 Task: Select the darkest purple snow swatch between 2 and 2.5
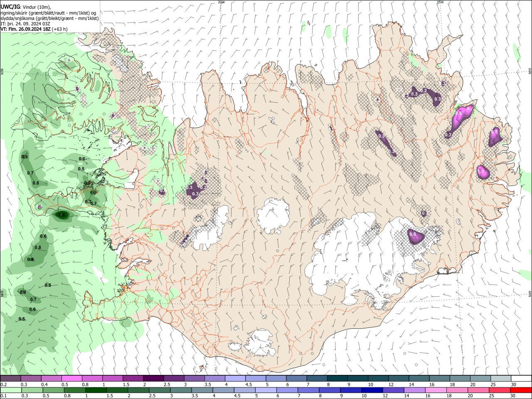(153, 378)
